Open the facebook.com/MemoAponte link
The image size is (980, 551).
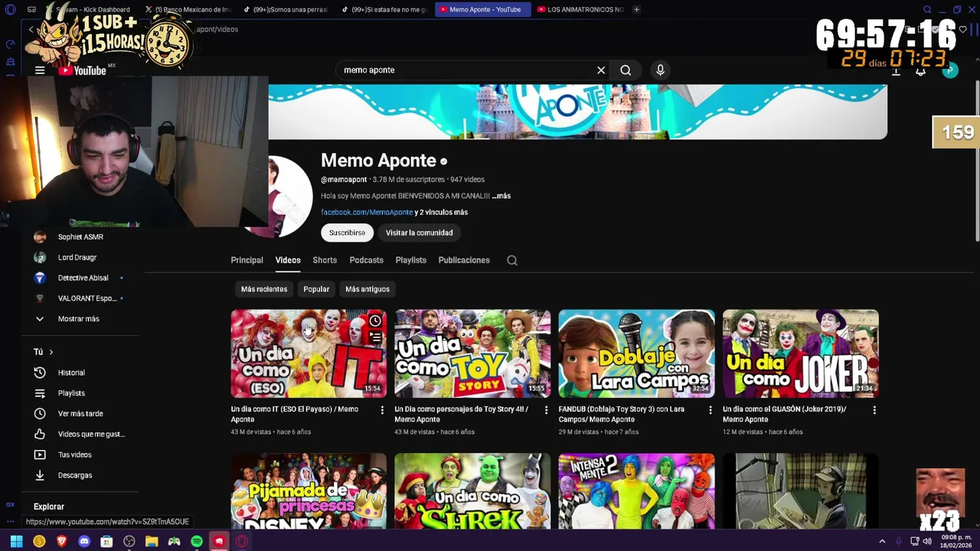coord(367,212)
